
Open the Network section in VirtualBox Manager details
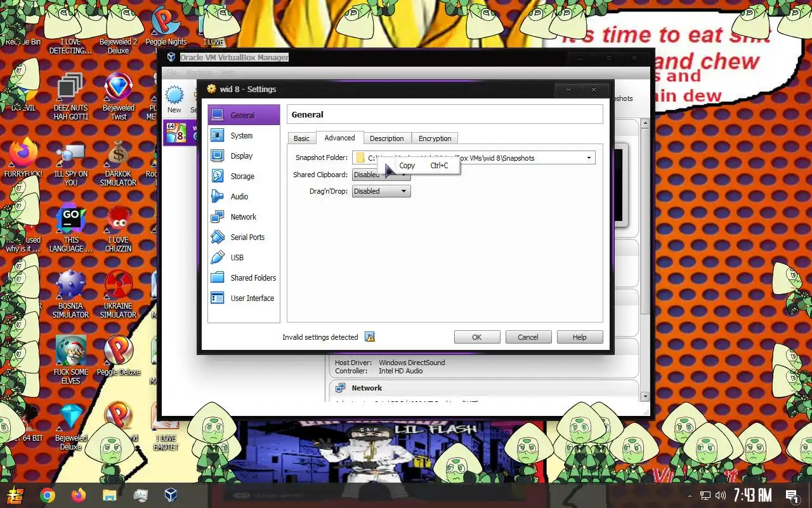(367, 388)
